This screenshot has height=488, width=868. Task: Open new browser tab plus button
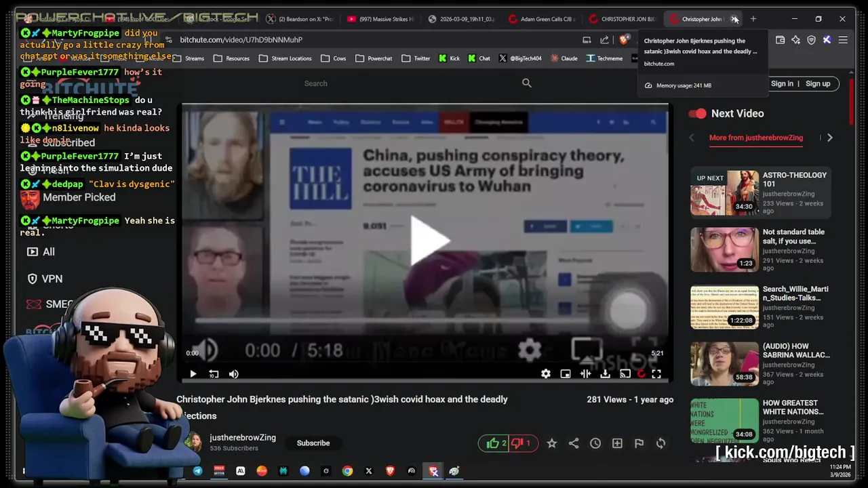tap(753, 19)
